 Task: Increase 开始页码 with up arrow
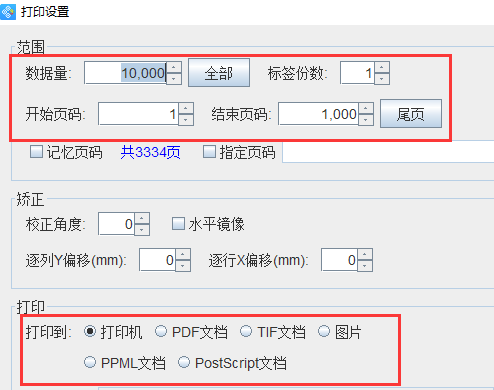coord(186,108)
